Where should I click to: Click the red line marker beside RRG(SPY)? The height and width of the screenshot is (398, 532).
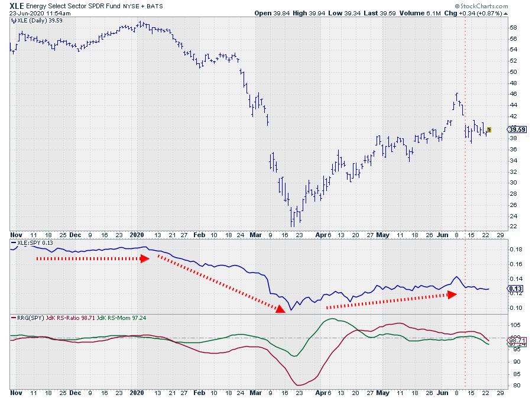point(14,318)
